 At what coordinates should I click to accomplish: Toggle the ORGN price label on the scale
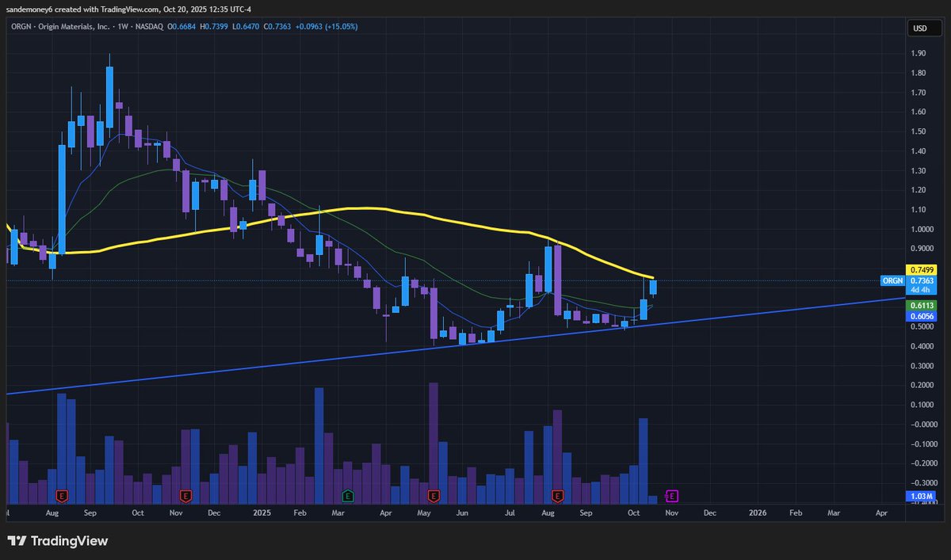point(892,280)
